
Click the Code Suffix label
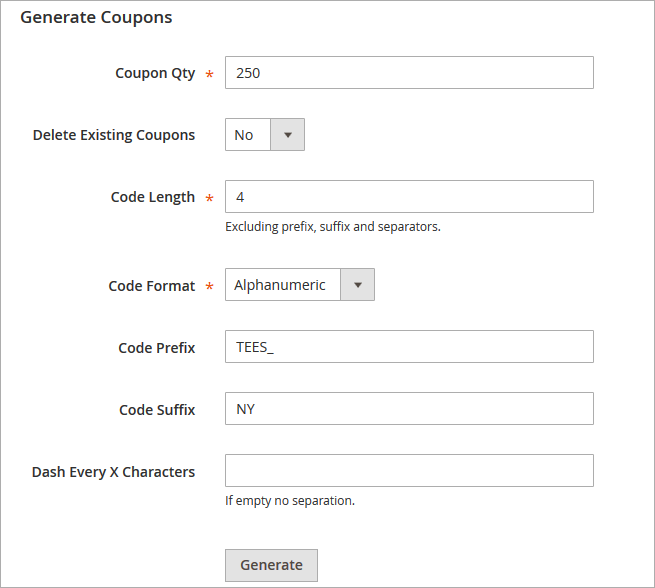click(157, 410)
